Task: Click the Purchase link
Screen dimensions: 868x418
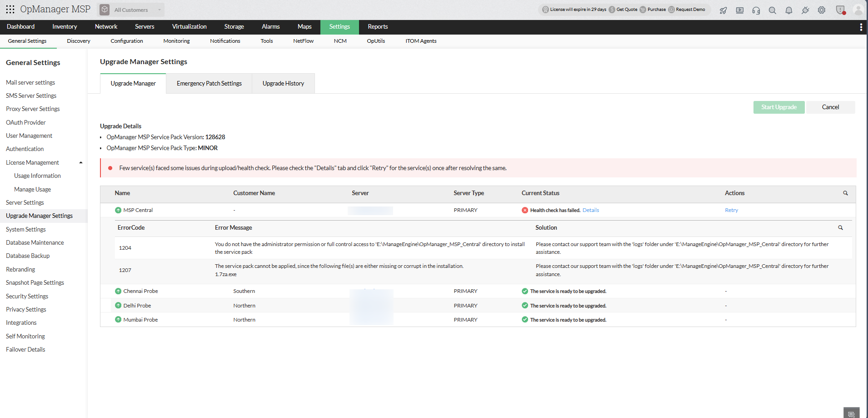Action: pyautogui.click(x=657, y=10)
